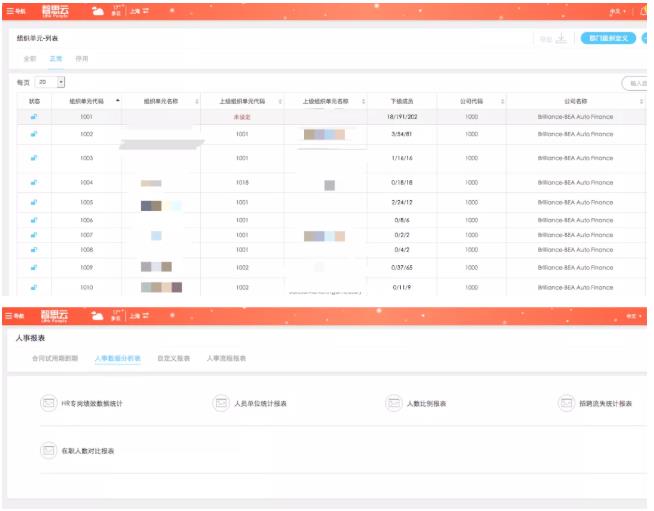Click the search input field above table

click(x=635, y=83)
